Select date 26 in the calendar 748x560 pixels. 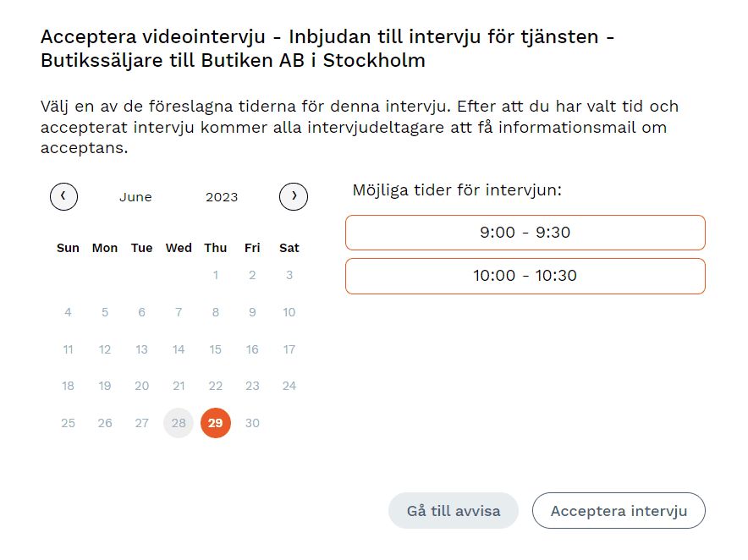tap(105, 423)
